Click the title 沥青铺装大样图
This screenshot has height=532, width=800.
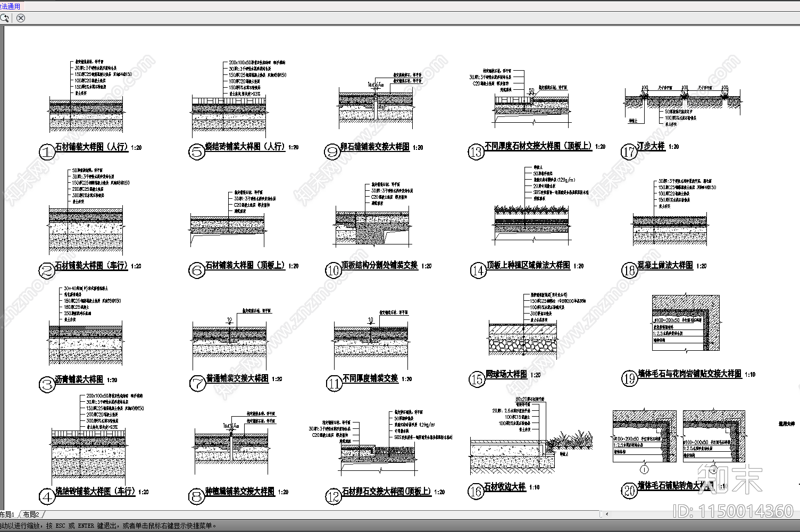[79, 379]
